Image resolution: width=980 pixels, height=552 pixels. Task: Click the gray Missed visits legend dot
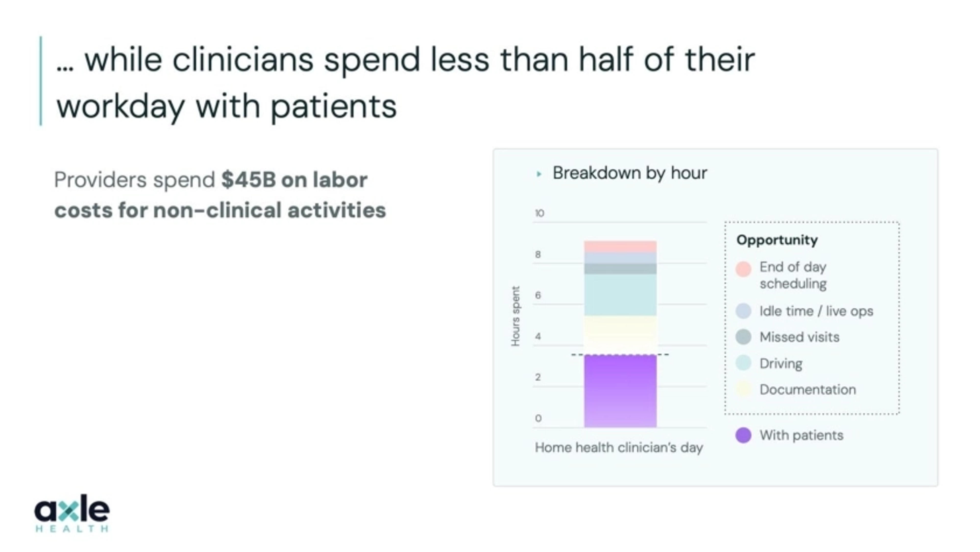[743, 337]
